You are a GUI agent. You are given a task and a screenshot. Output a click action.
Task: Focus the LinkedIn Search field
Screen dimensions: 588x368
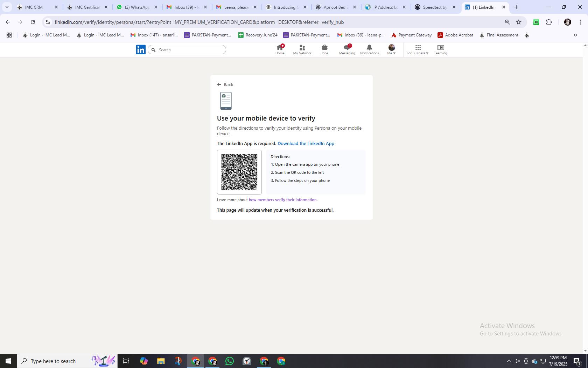tap(187, 50)
